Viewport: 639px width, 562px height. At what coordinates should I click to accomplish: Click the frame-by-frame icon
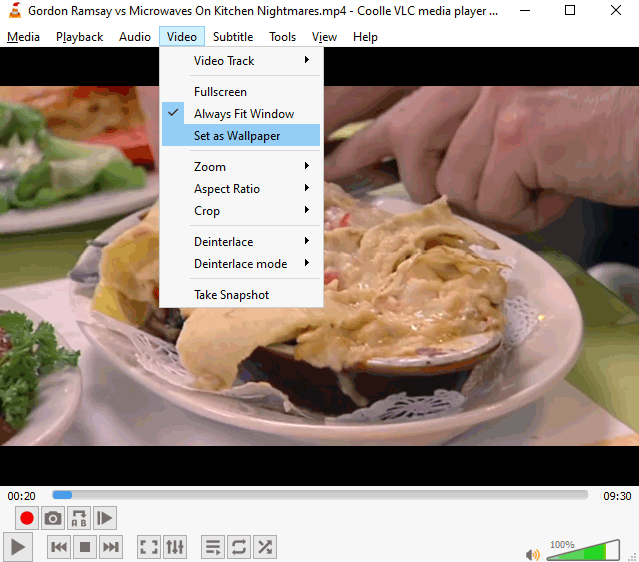tap(105, 518)
